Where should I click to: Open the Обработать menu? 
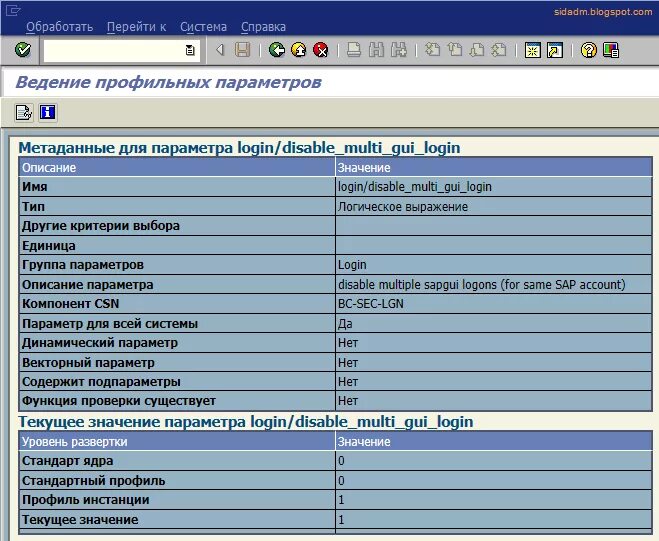click(x=60, y=27)
